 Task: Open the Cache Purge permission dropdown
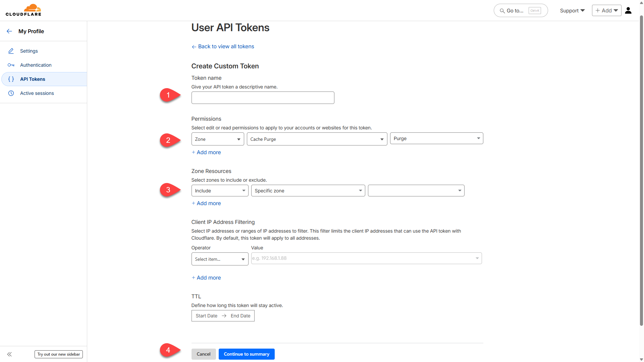pos(317,139)
